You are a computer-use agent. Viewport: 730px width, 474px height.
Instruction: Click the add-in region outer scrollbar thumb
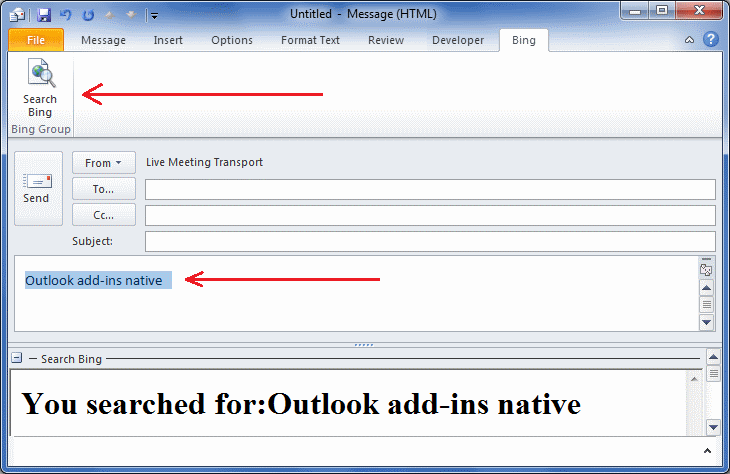tap(713, 373)
